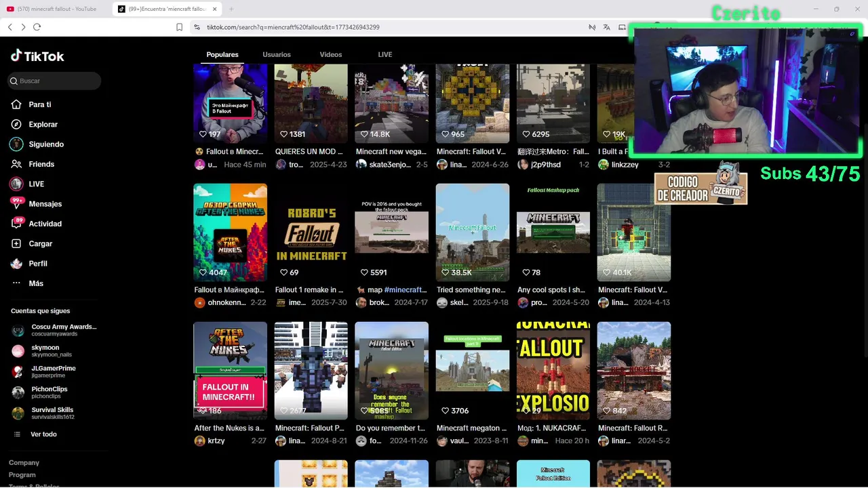Click '#minecraft' hashtag in caption

406,290
